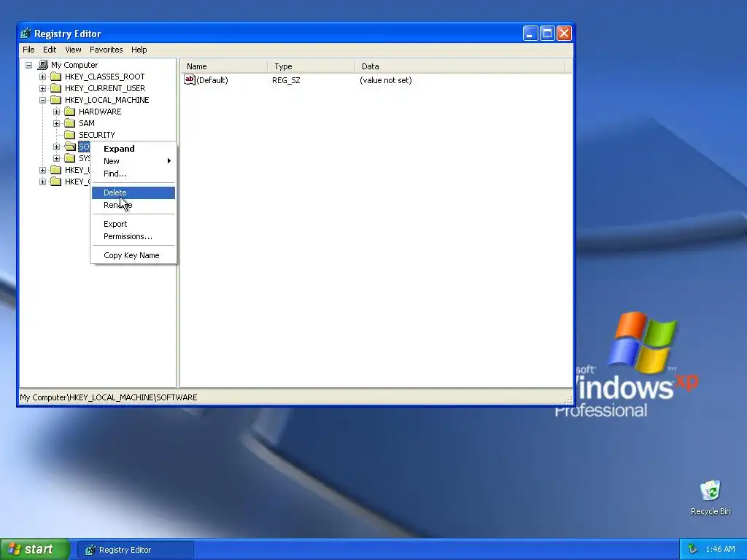Choose Copy Key Name from context menu
The height and width of the screenshot is (560, 747).
pyautogui.click(x=133, y=255)
